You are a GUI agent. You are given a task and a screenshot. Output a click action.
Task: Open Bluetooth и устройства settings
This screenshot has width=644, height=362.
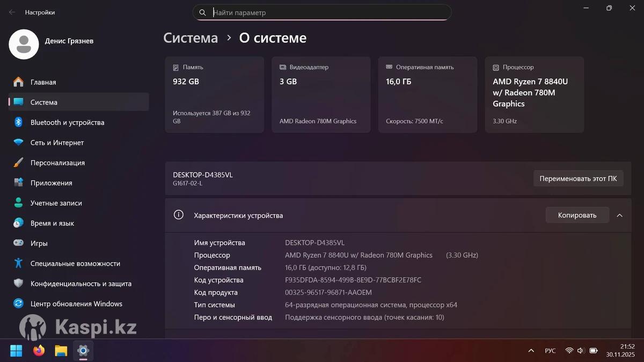[67, 122]
